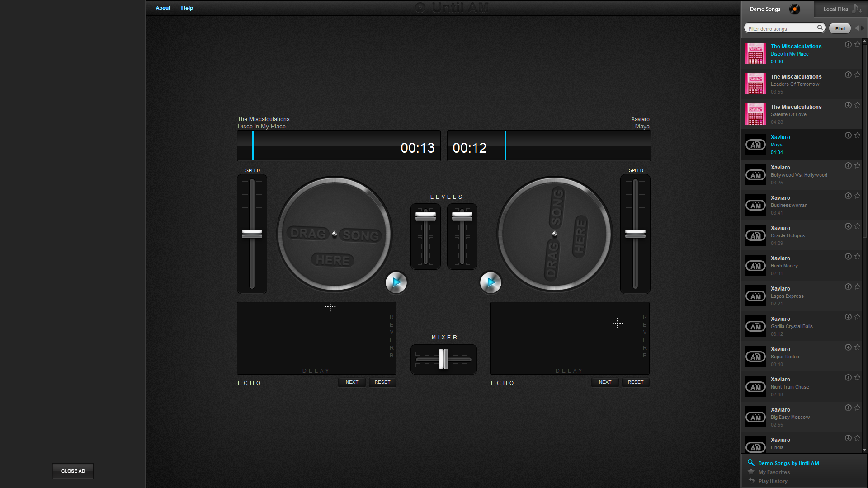This screenshot has width=868, height=488.
Task: Click the right deck waveform timeline
Action: 549,145
